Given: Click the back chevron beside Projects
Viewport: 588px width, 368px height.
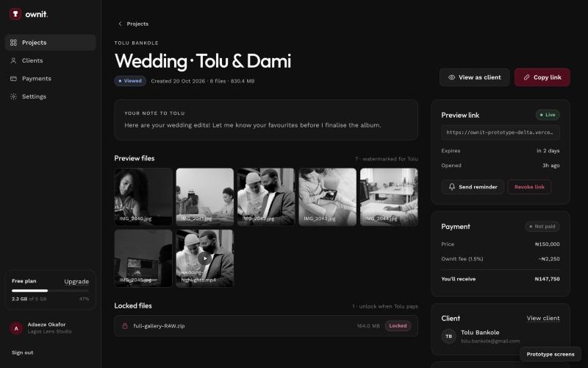Looking at the screenshot, I should (120, 24).
